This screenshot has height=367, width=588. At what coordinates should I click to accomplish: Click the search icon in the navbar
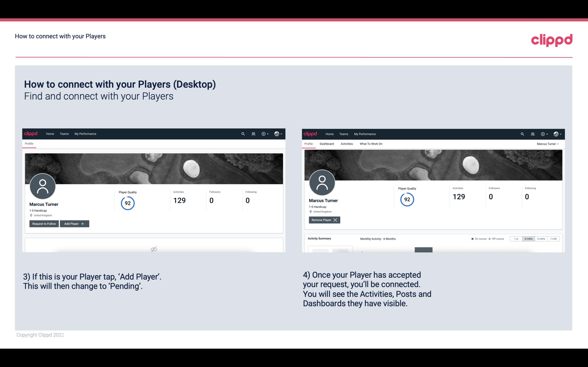(x=243, y=134)
